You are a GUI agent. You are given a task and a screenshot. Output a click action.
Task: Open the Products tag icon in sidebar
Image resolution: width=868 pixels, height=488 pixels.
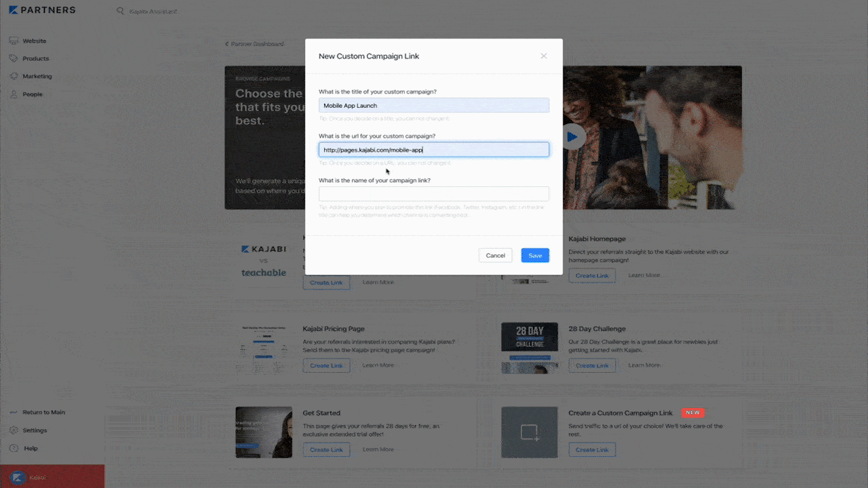click(x=14, y=58)
